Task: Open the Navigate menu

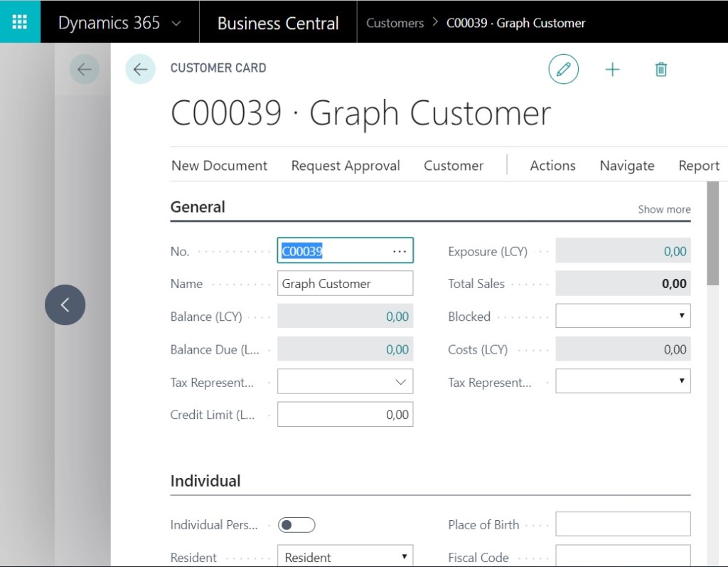Action: click(x=627, y=166)
